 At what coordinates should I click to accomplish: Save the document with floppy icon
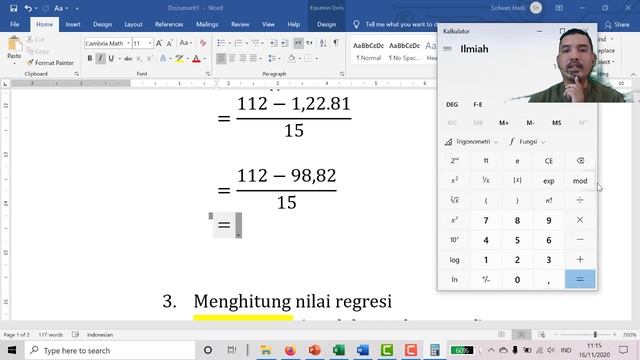(13, 8)
